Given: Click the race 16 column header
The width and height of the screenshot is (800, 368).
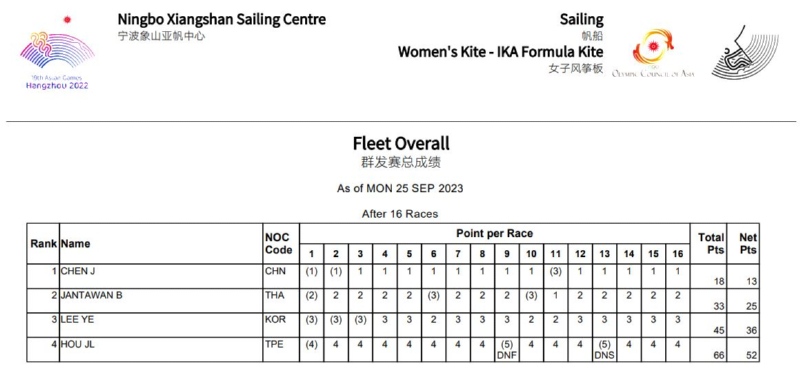Looking at the screenshot, I should [678, 254].
